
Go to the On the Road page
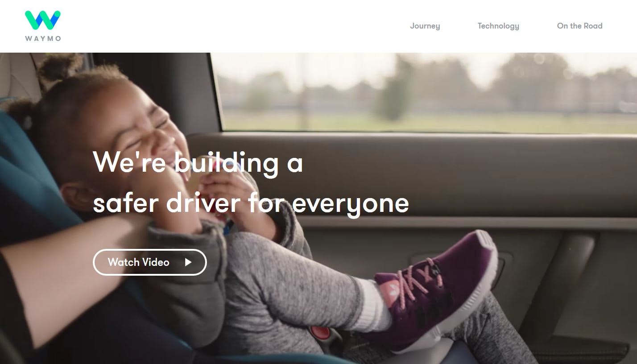point(579,26)
